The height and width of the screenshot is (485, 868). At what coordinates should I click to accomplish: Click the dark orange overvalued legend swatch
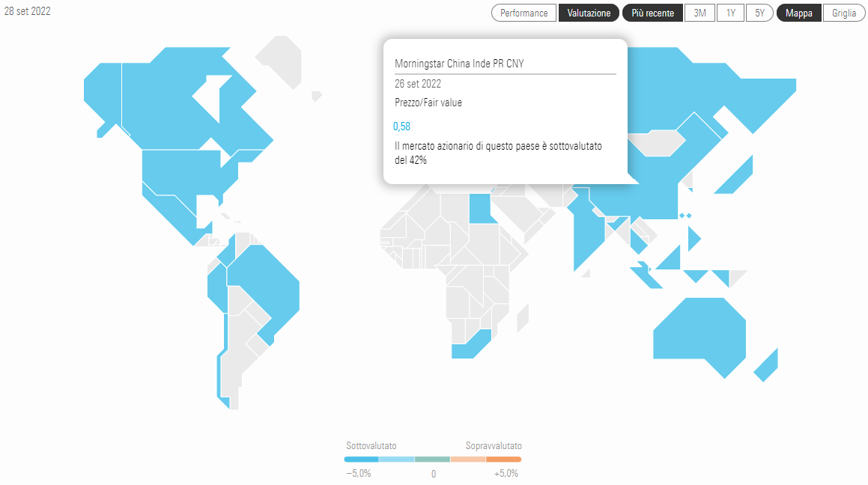504,459
